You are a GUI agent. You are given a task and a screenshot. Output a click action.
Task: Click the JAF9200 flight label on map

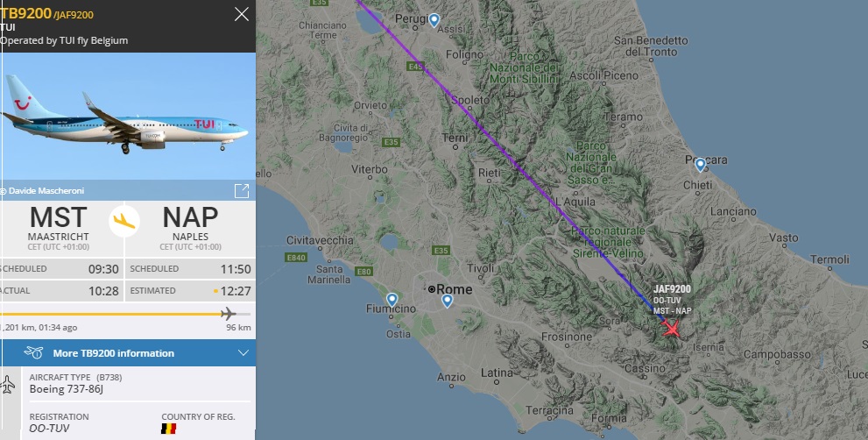[x=672, y=289]
